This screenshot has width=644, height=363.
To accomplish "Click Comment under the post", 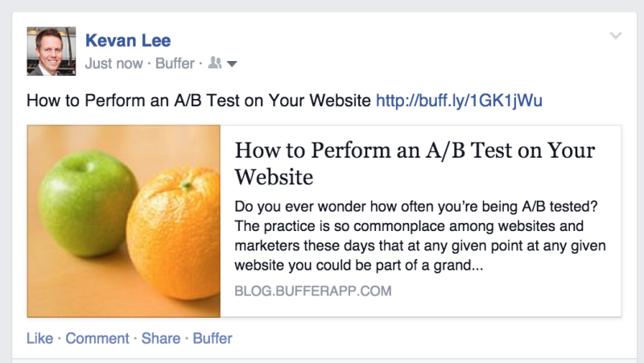I will click(97, 338).
